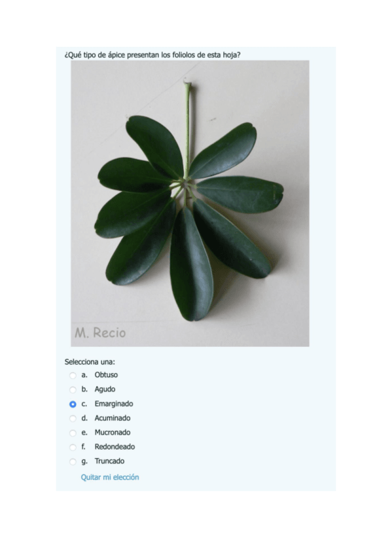The width and height of the screenshot is (392, 555).
Task: Click the Acuminado answer text
Action: [112, 418]
